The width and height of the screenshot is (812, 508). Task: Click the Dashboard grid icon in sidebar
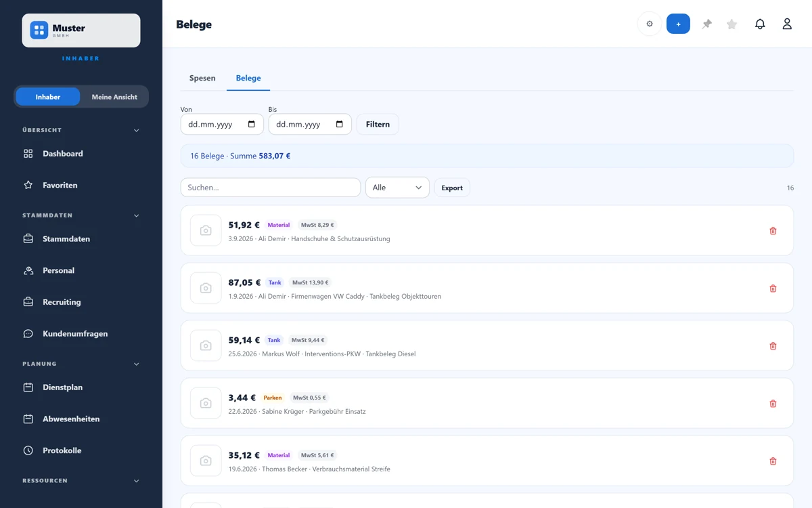28,154
